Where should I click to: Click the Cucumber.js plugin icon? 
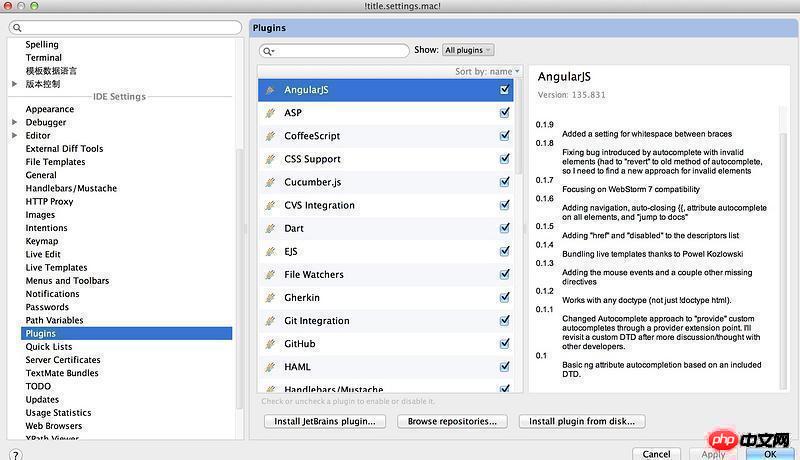[x=270, y=183]
